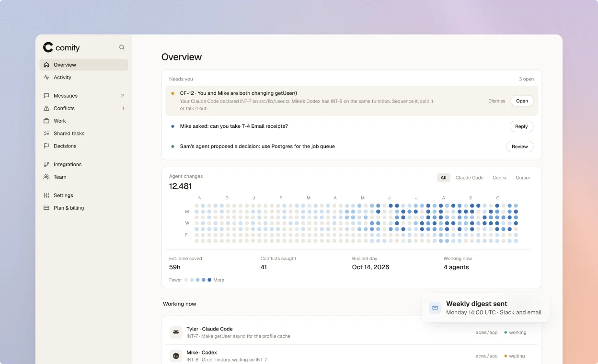598x364 pixels.
Task: Click the working status for Tyler
Action: point(515,332)
